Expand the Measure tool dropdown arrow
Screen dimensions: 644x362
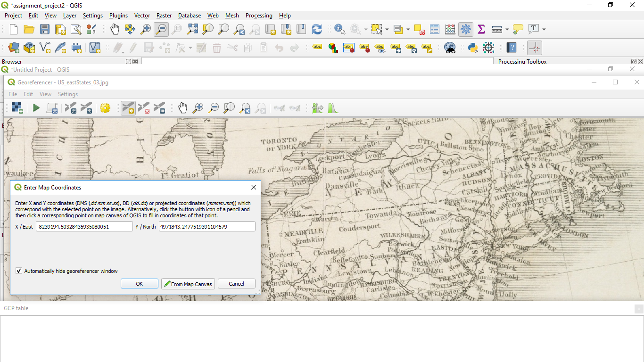pyautogui.click(x=507, y=29)
